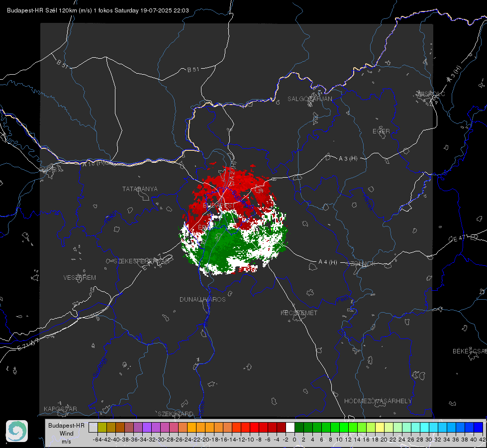Image resolution: width=487 pixels, height=448 pixels.
Task: Click the 'Heves' county label
Action: coord(368,203)
